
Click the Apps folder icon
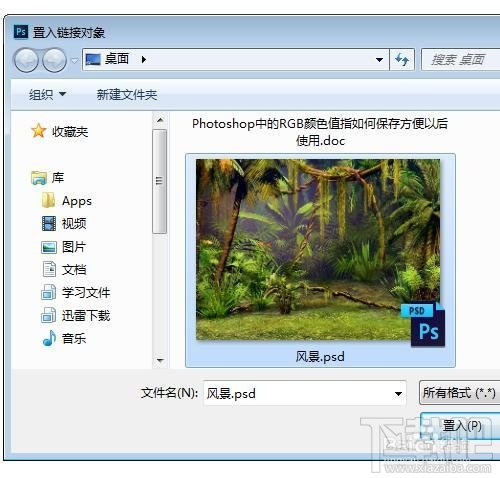(48, 200)
